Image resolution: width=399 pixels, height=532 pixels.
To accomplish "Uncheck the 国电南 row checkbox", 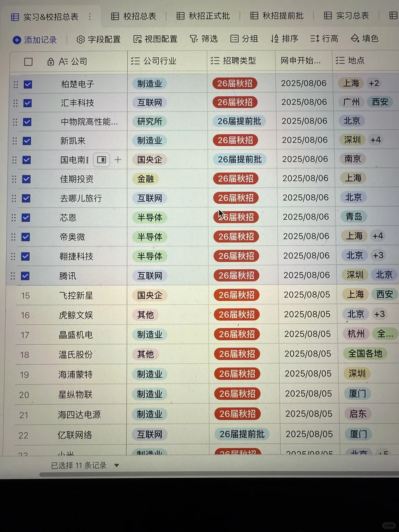I will click(x=26, y=160).
